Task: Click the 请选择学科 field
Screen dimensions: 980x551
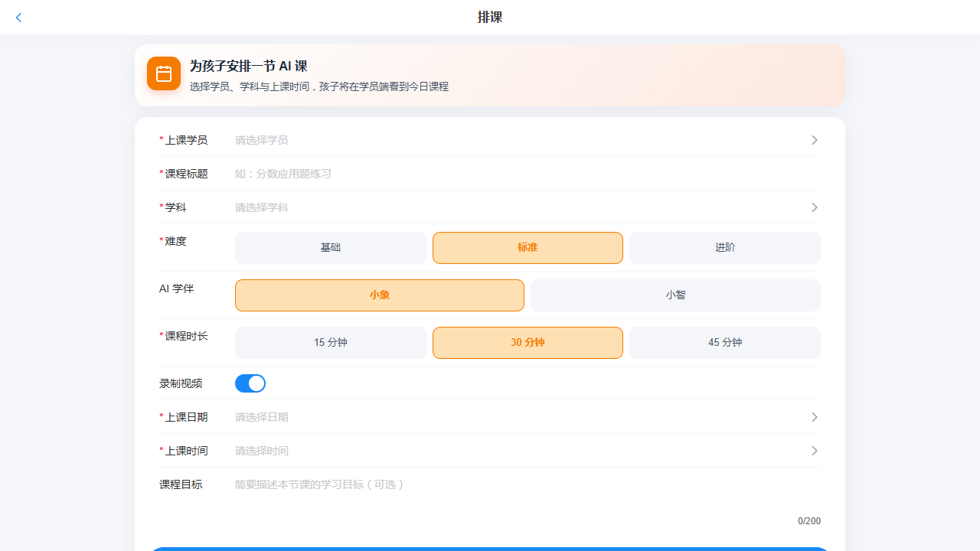Action: (528, 207)
